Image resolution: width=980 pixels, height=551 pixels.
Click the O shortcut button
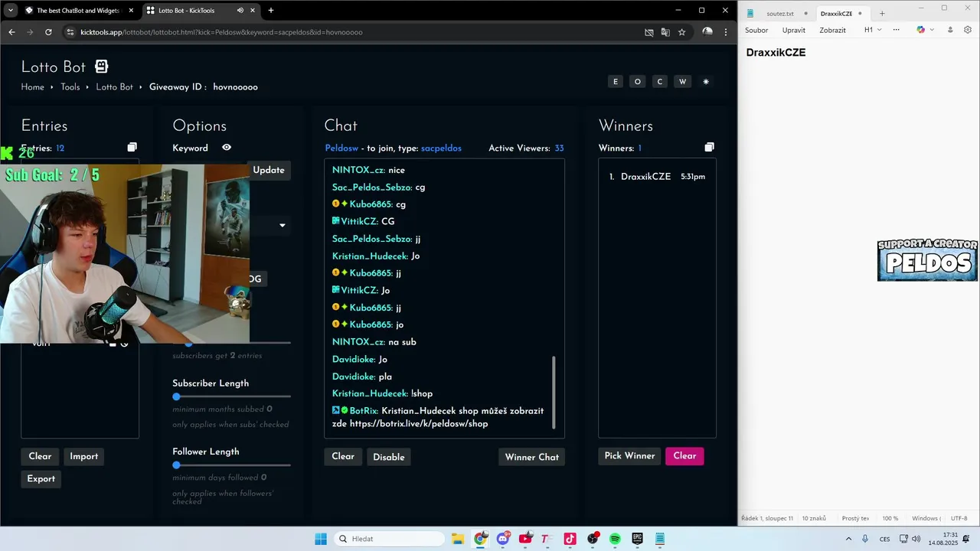(637, 82)
